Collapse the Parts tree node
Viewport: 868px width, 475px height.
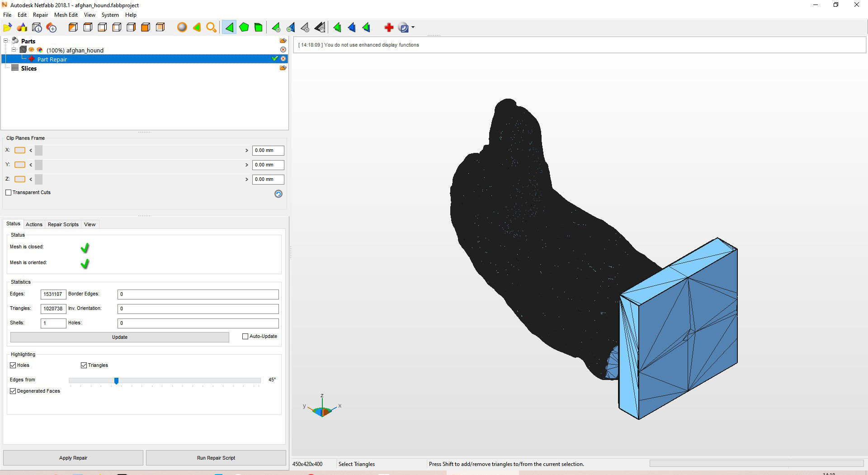(6, 41)
